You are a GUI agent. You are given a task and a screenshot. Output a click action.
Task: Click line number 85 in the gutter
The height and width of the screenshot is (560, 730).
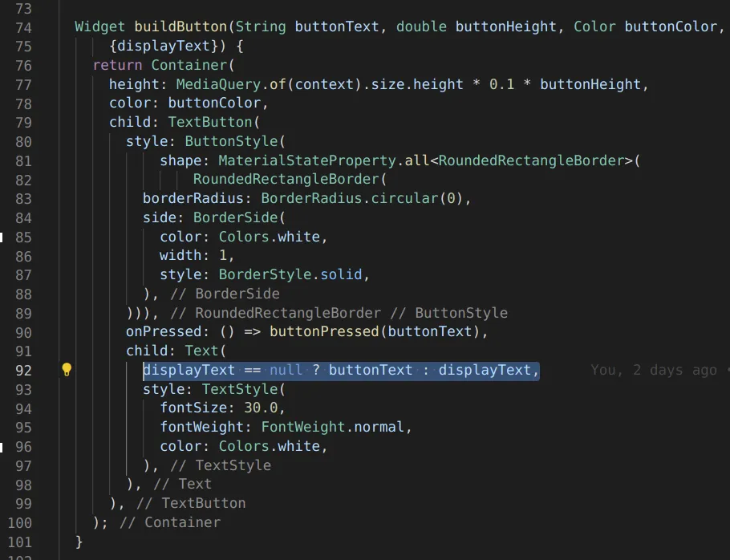[x=23, y=237]
